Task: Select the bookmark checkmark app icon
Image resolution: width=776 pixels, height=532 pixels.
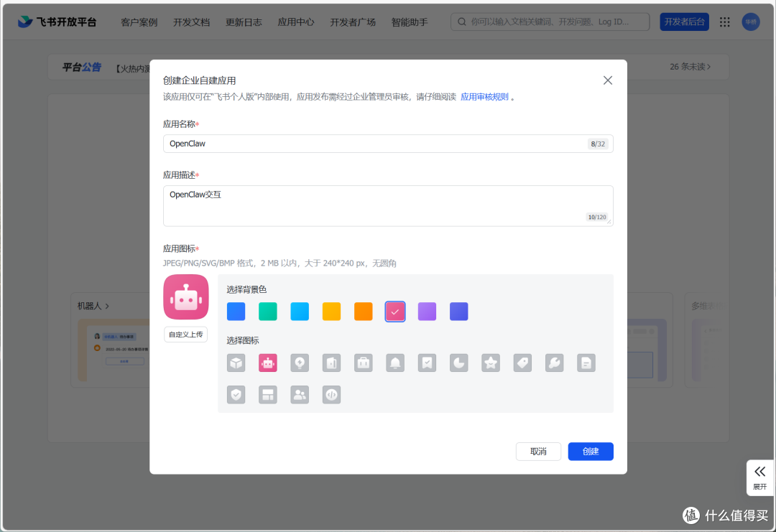Action: 427,363
